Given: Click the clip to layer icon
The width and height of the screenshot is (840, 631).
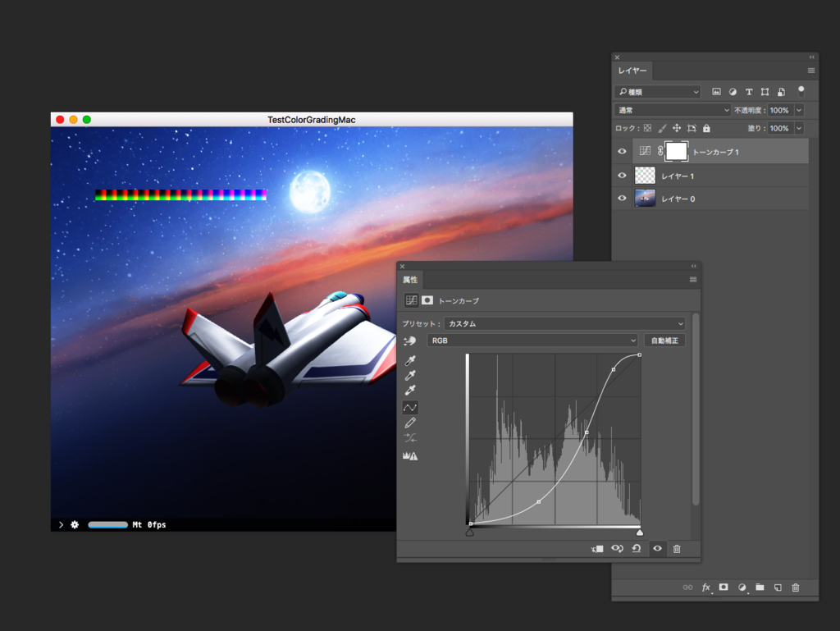Looking at the screenshot, I should pyautogui.click(x=597, y=548).
